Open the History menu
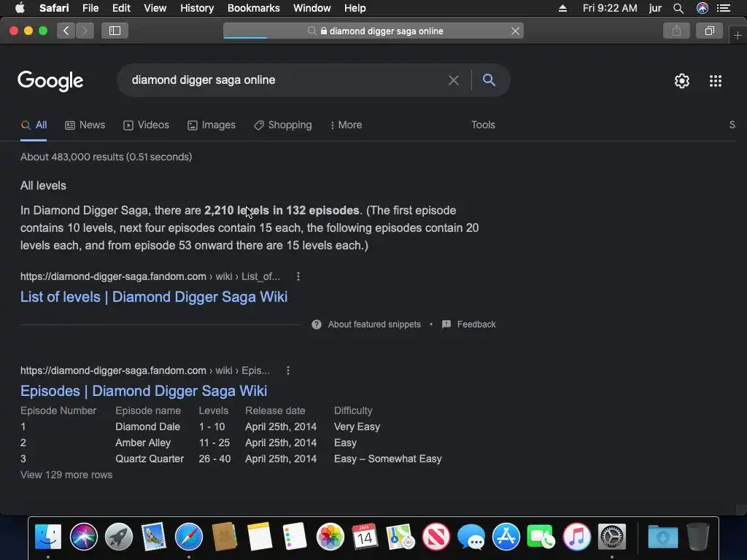 [x=197, y=8]
